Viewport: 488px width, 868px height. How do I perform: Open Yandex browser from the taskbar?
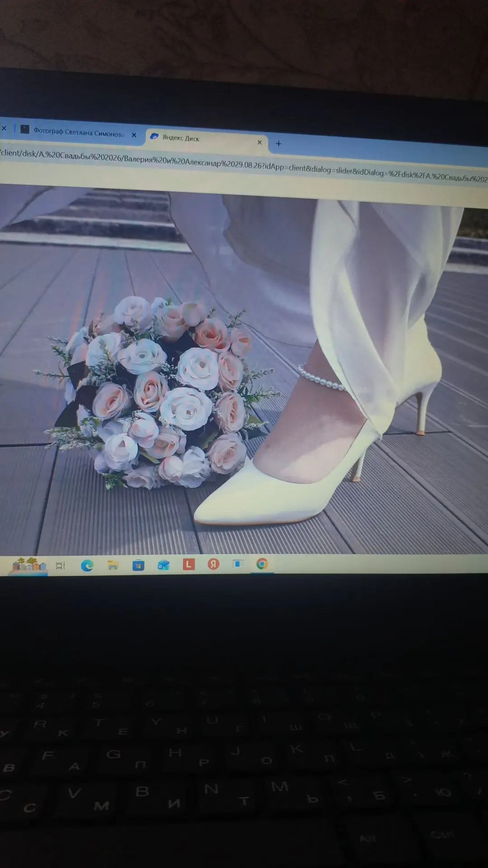(x=213, y=564)
